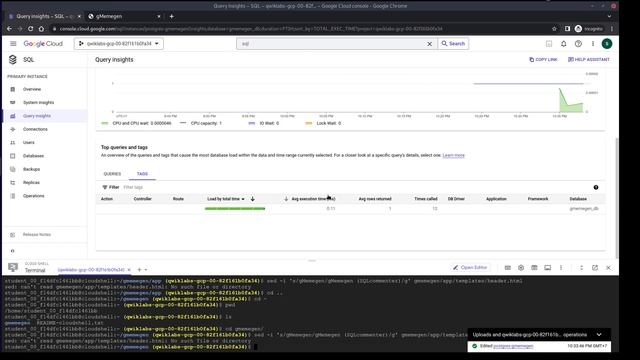Open Cloud Shell more options menu
This screenshot has width=640, height=360.
point(561,268)
